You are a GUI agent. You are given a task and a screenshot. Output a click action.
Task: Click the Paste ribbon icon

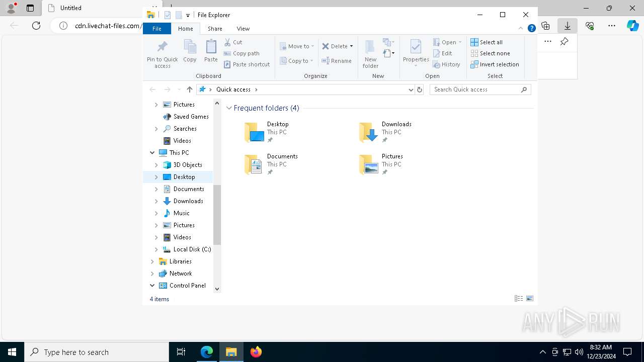(x=211, y=47)
